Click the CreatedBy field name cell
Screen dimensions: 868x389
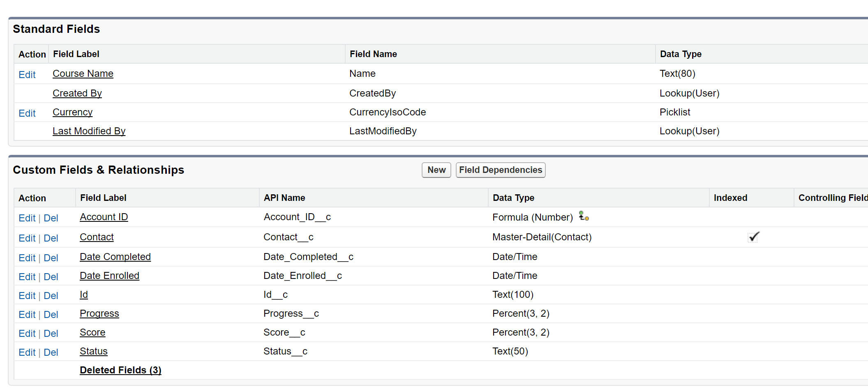tap(373, 93)
